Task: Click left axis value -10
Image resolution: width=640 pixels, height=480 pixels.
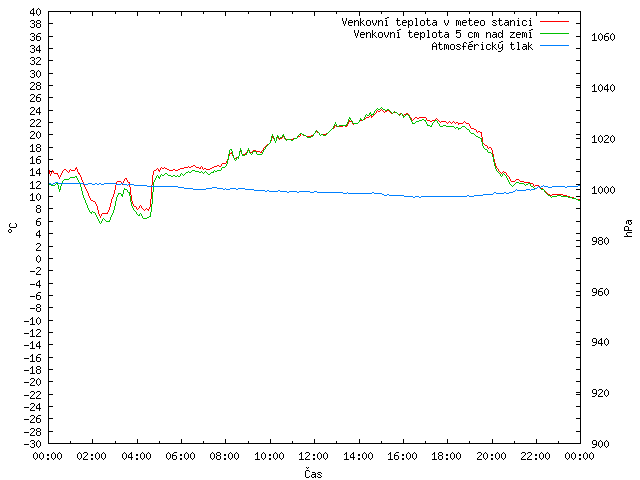Action: (x=33, y=320)
